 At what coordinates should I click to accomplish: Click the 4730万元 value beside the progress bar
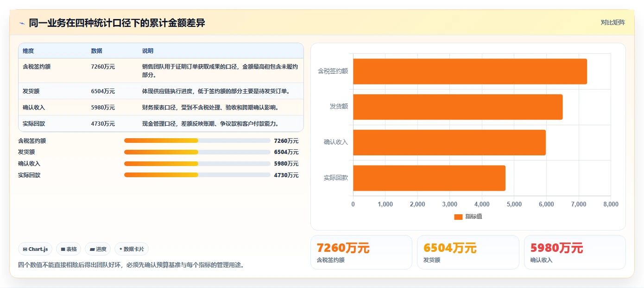click(x=286, y=175)
